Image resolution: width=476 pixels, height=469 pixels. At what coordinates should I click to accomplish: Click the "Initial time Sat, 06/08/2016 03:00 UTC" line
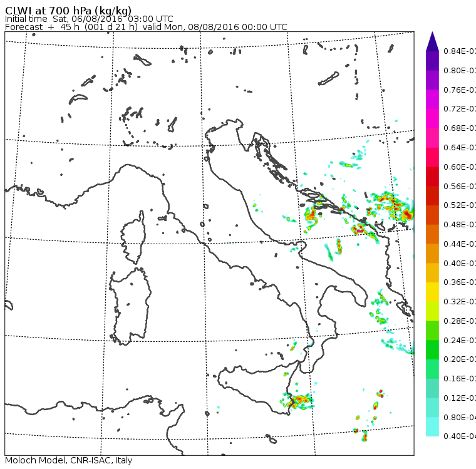(x=89, y=19)
